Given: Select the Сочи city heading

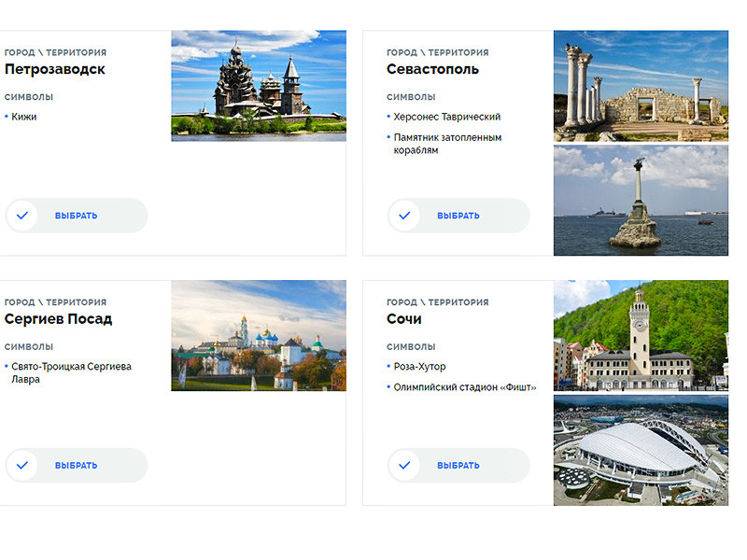Looking at the screenshot, I should (404, 319).
